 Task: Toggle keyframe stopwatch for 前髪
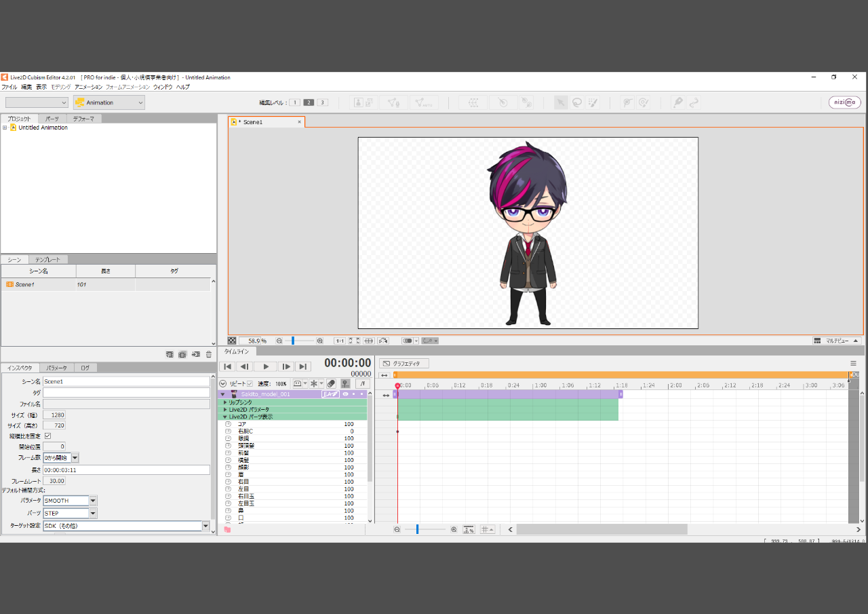click(x=229, y=453)
